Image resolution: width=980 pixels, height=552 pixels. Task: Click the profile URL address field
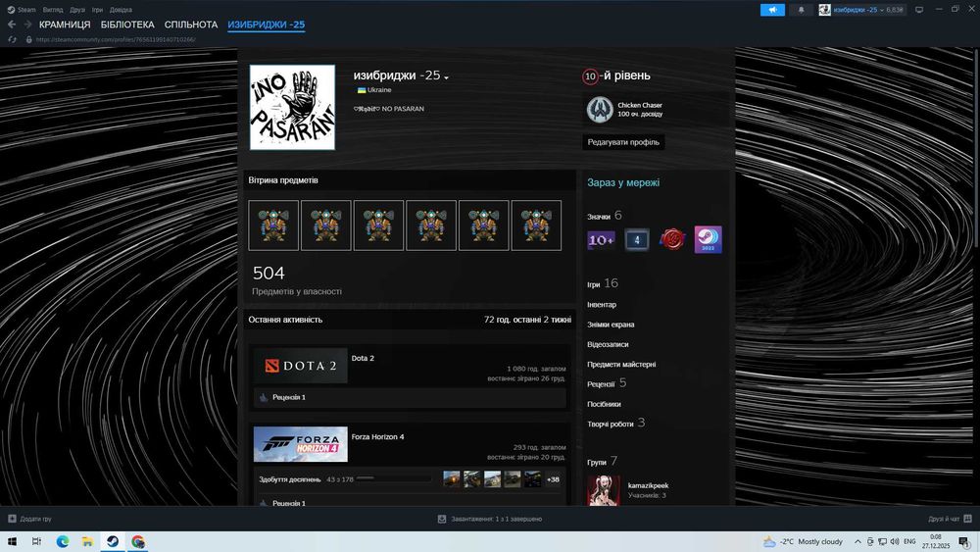[x=116, y=39]
